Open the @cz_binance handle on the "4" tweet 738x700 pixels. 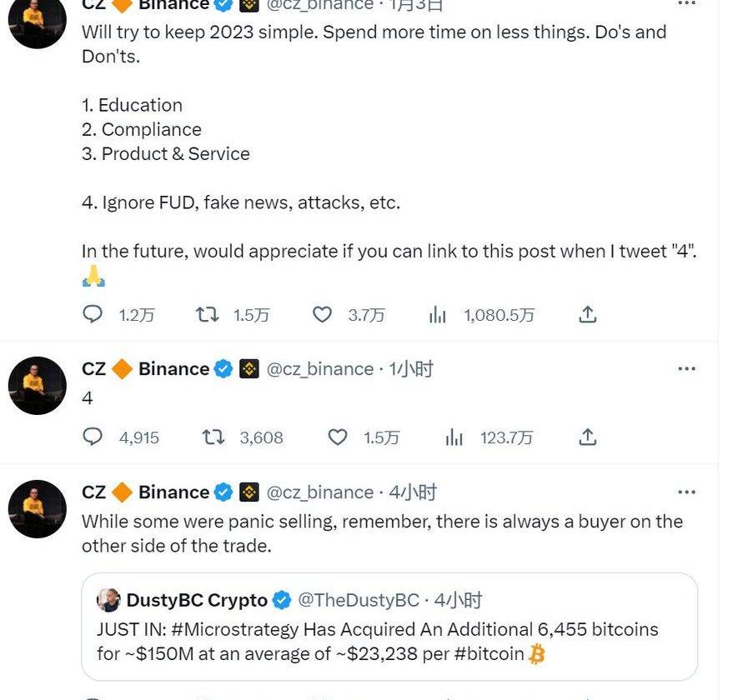tap(319, 369)
